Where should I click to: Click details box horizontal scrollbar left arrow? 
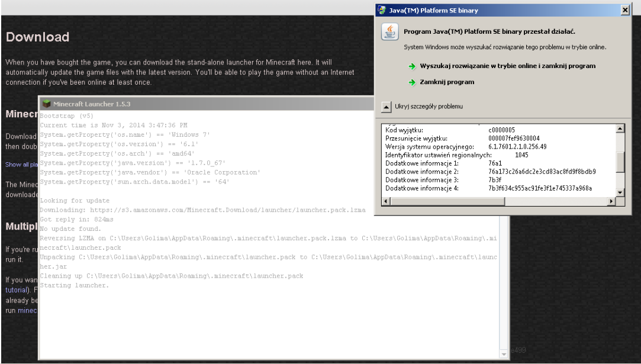386,201
